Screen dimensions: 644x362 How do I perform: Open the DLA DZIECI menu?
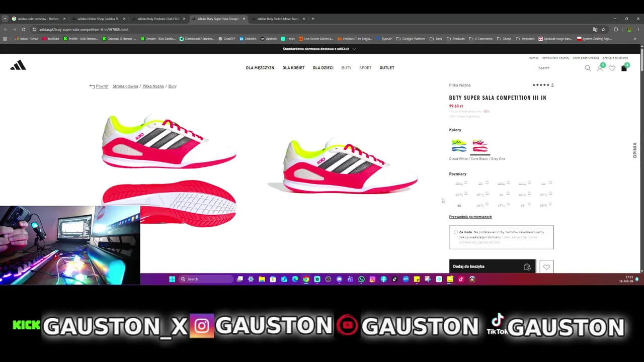[323, 68]
